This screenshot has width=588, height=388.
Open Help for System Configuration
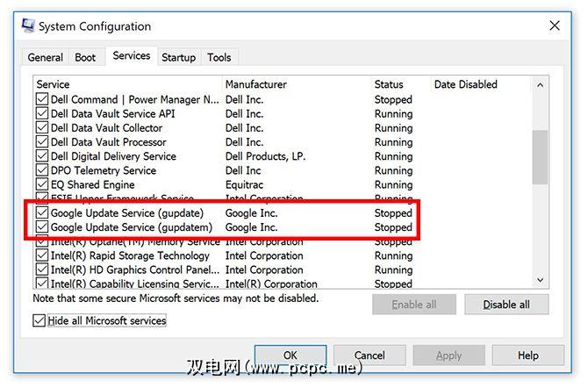click(x=528, y=355)
